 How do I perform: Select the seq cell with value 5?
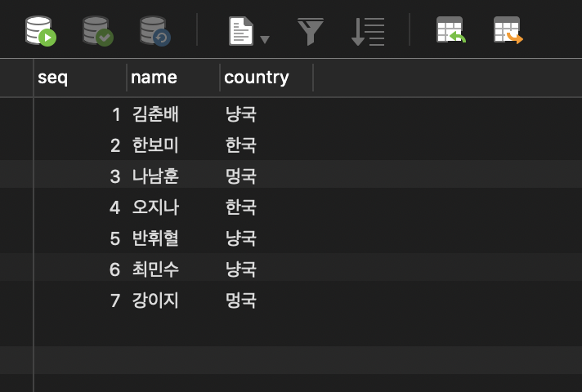(80, 238)
